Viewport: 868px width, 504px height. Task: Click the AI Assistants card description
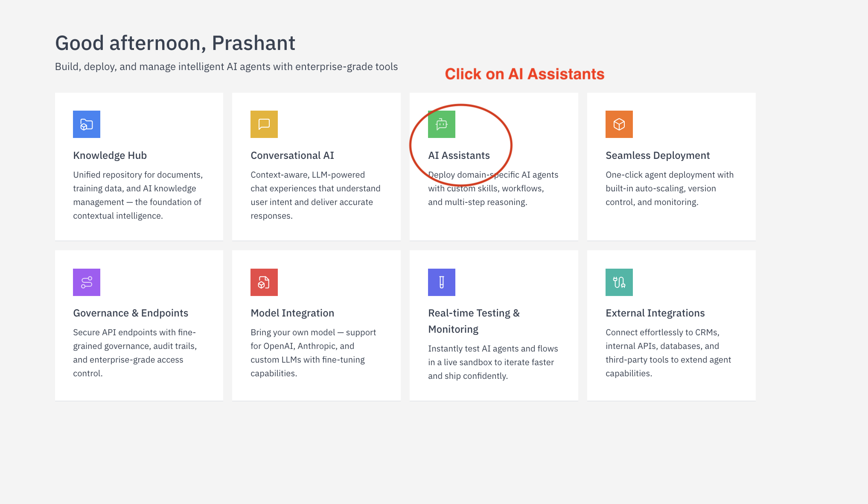click(493, 188)
